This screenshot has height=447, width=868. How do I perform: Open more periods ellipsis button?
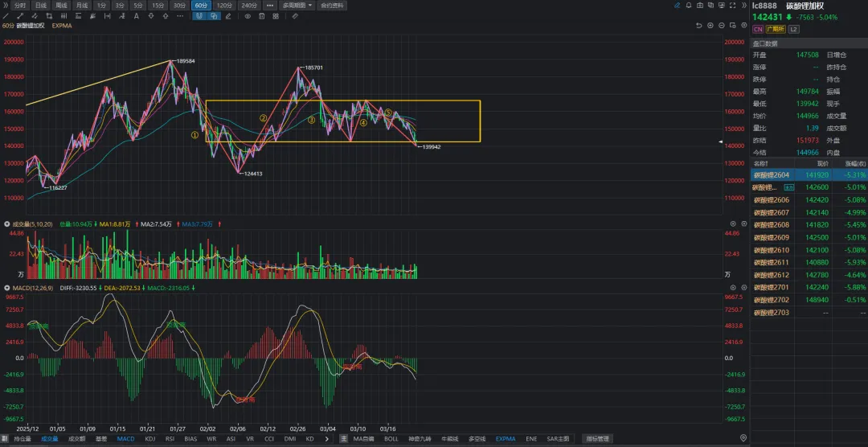(269, 6)
